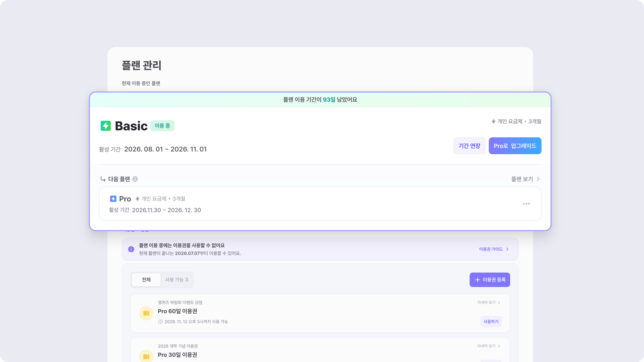Click the 이용권 등록 button
Image resolution: width=644 pixels, height=362 pixels.
pyautogui.click(x=490, y=280)
